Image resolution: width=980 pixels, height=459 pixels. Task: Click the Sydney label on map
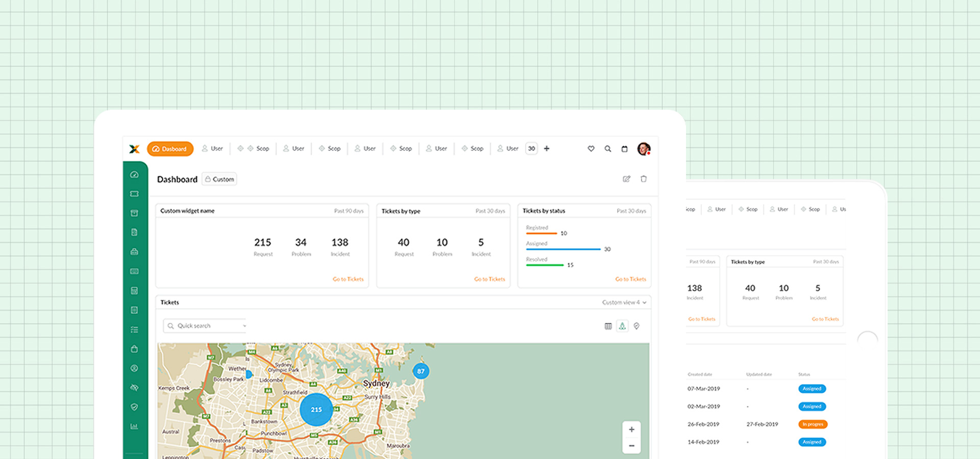376,383
